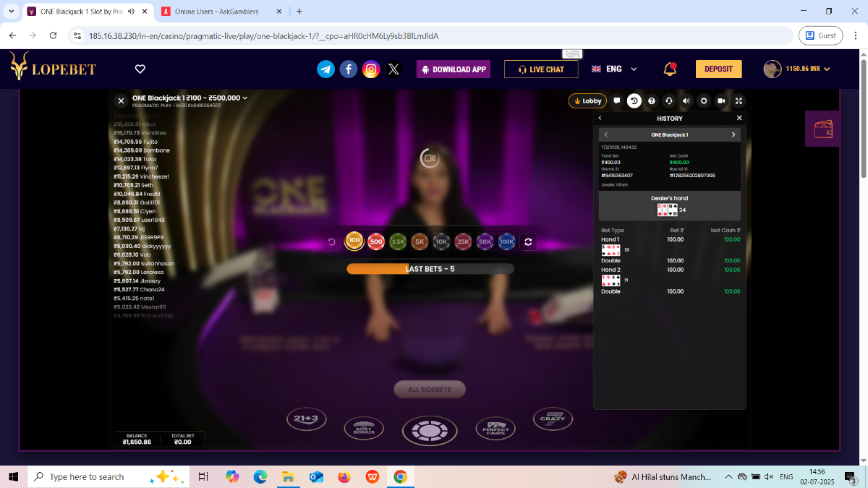The image size is (868, 488).
Task: Open Lopebet Facebook link
Action: (349, 69)
